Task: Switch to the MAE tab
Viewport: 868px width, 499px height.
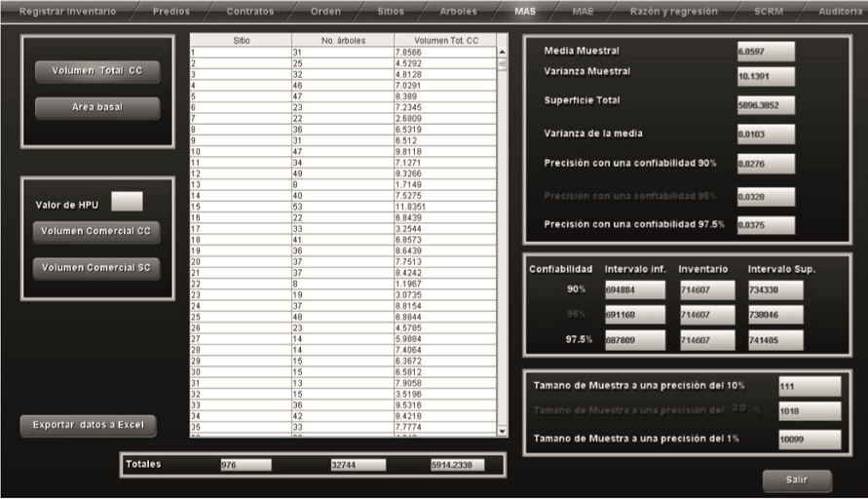Action: (x=584, y=12)
